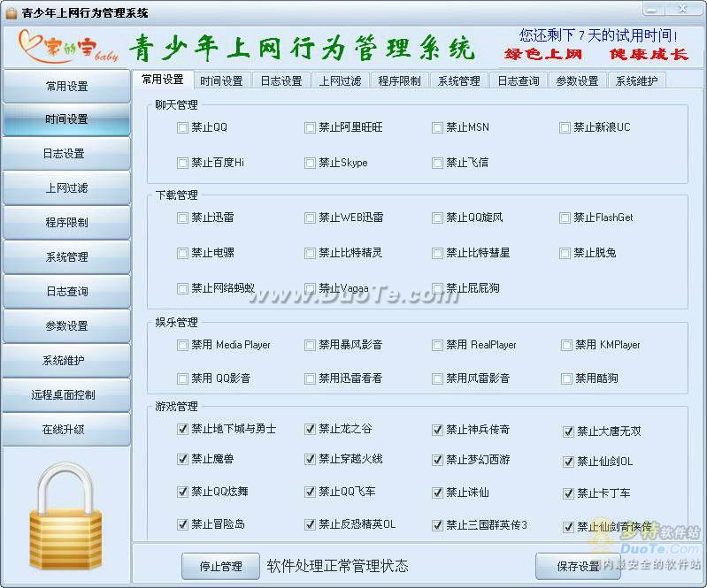Check 禁止迅雷 under download management
Viewport: 707px width, 588px height.
pyautogui.click(x=182, y=218)
